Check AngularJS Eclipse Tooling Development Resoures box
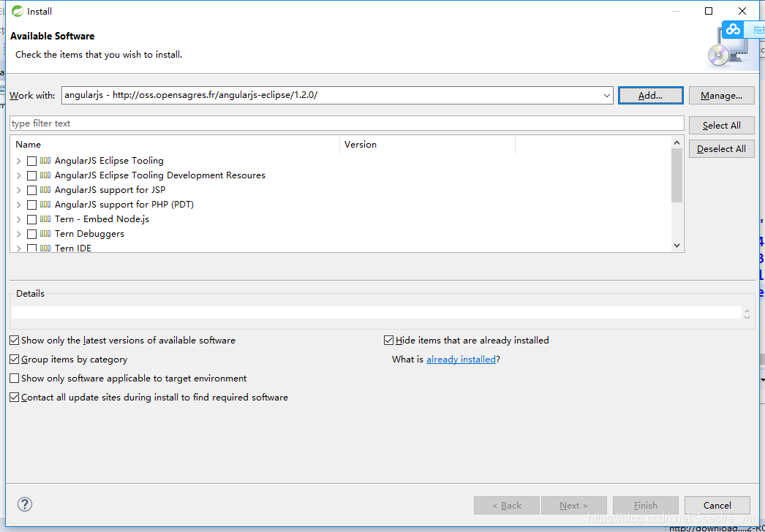 pos(31,175)
